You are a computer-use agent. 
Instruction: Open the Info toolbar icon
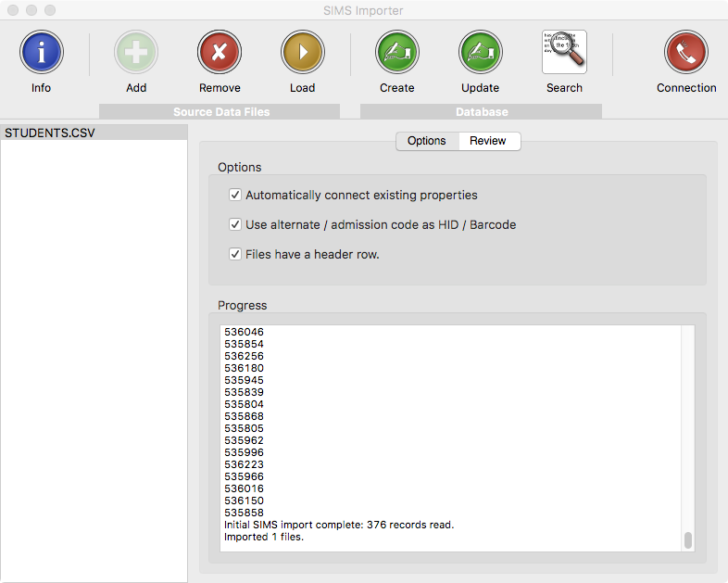click(x=42, y=52)
